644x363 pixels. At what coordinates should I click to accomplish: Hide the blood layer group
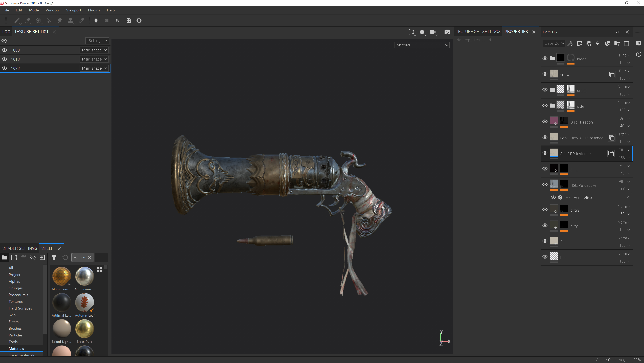tap(545, 58)
